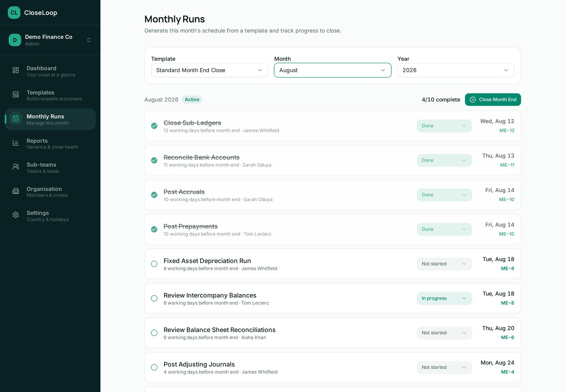
Task: Click the ME−6 offset label
Action: coord(508,338)
